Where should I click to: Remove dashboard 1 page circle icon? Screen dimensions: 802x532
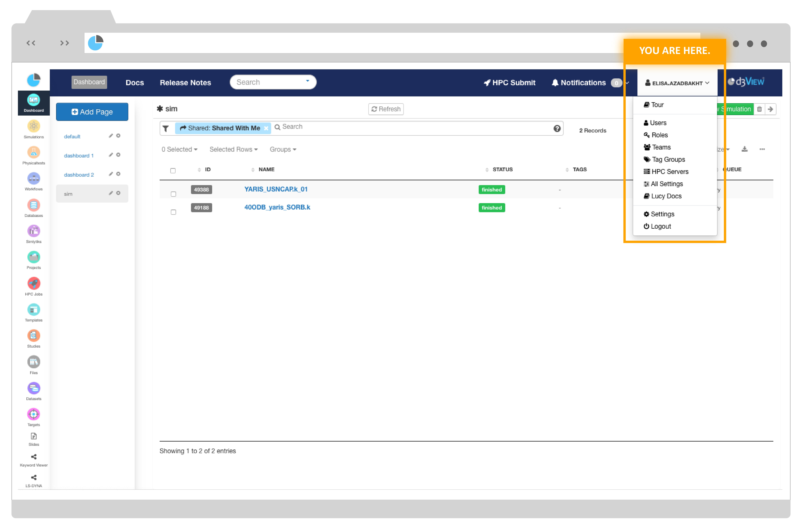click(118, 155)
